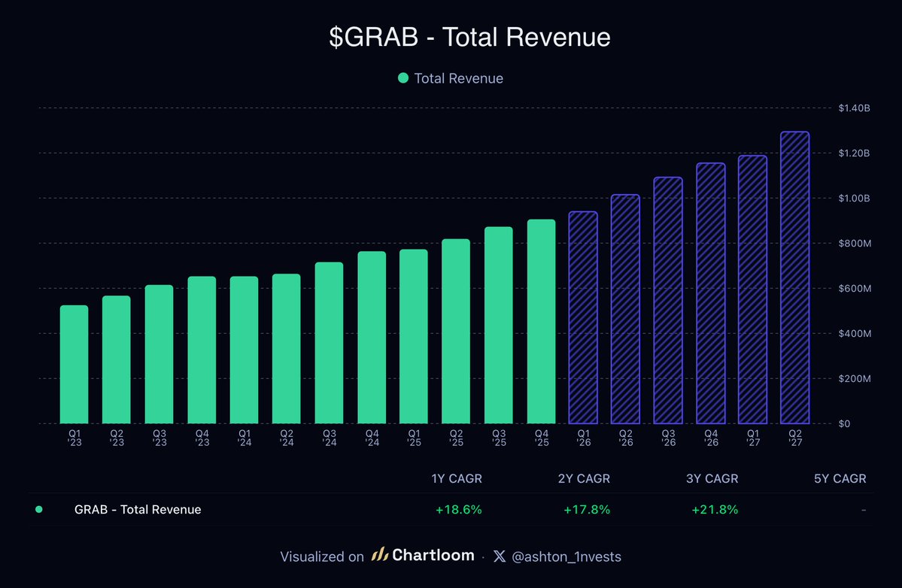This screenshot has height=588, width=902.
Task: Click the green dot beside GRAB row
Action: (39, 509)
